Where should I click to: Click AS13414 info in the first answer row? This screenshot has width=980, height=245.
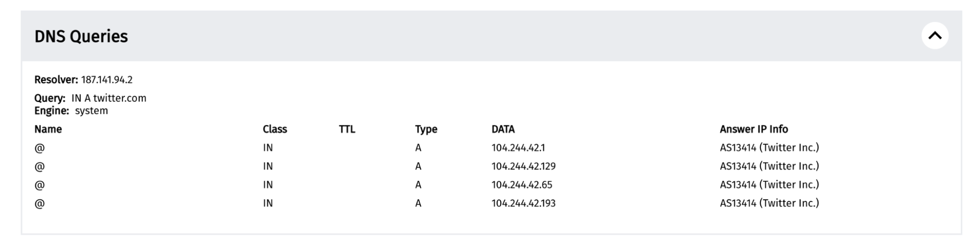point(769,148)
